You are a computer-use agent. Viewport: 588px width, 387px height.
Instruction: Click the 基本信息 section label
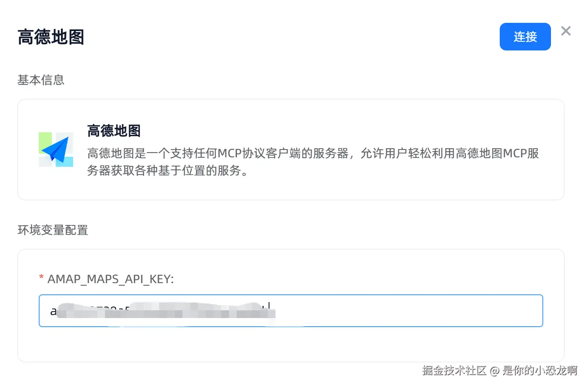point(41,80)
